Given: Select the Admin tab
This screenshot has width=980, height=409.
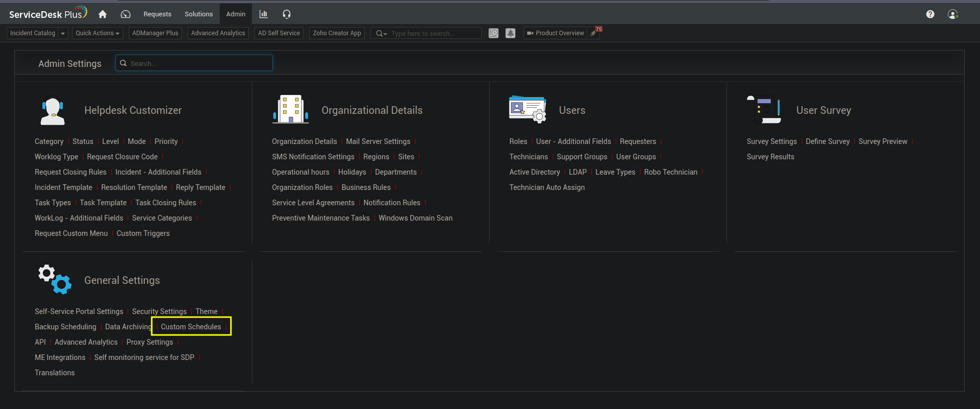Looking at the screenshot, I should [x=236, y=14].
